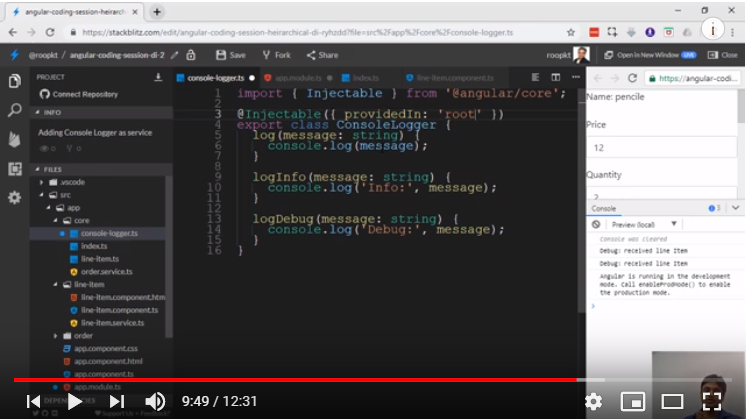This screenshot has width=747, height=419.
Task: Play the paused video
Action: click(75, 402)
